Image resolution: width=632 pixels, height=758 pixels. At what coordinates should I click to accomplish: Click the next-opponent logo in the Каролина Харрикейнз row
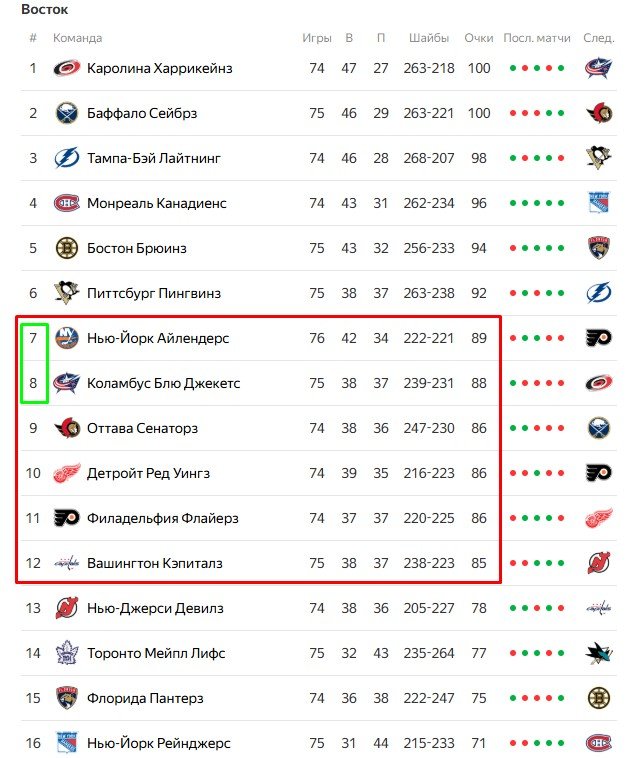click(x=598, y=68)
